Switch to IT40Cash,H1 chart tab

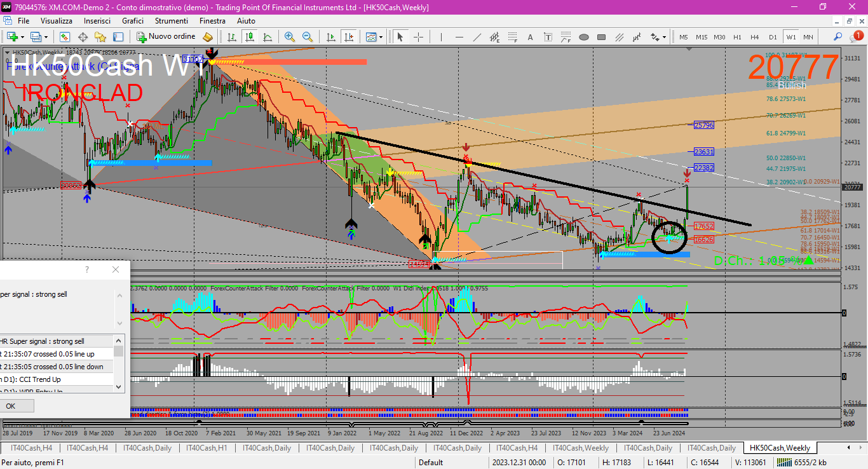[x=207, y=448]
